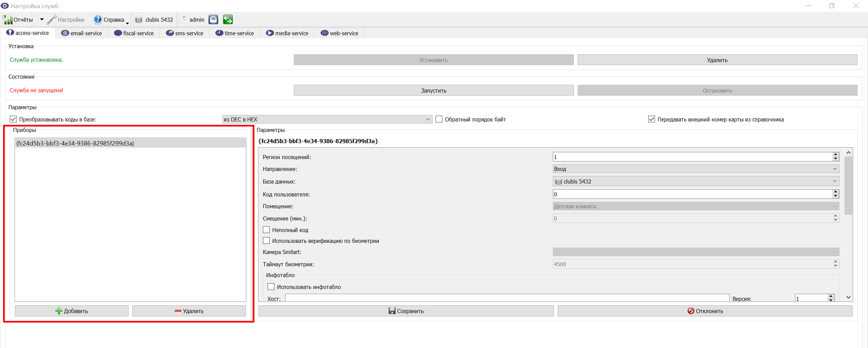
Task: Open the База данных clubis 5432 dropdown
Action: [x=696, y=181]
